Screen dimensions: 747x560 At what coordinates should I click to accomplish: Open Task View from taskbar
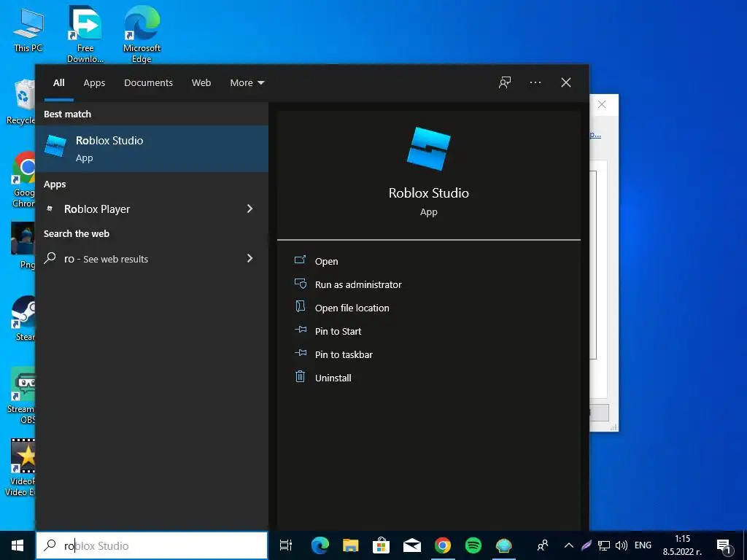285,545
